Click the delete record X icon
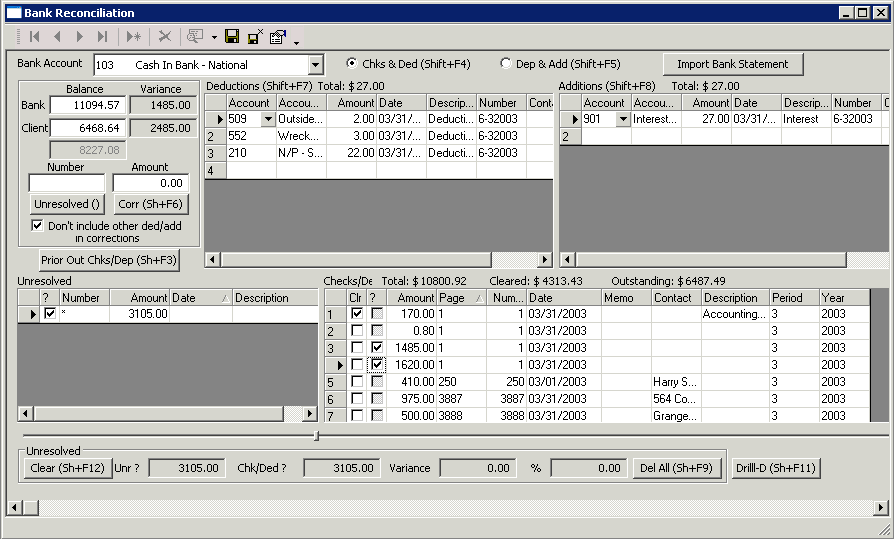The image size is (894, 539). 165,37
